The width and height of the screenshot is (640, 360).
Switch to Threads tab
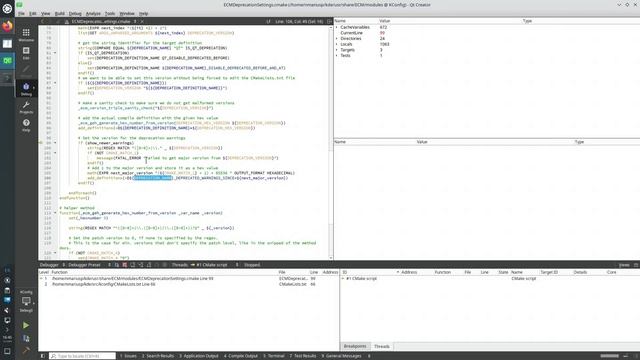point(382,346)
